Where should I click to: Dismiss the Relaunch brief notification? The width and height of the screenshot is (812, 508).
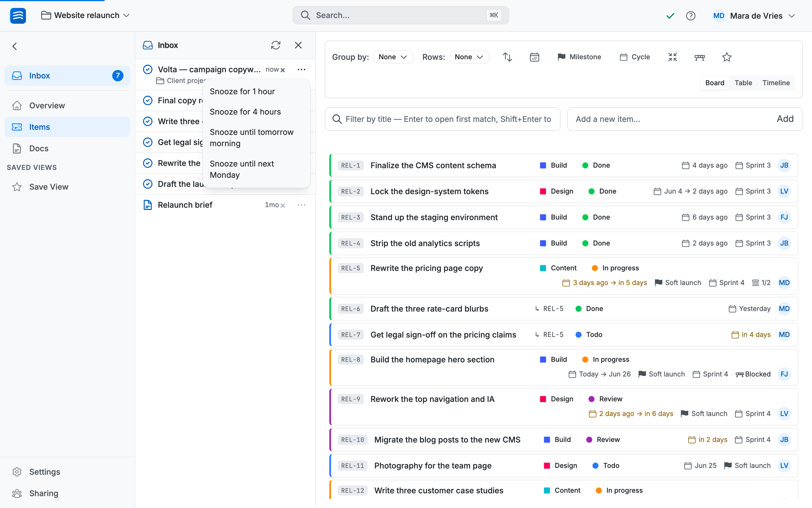[x=283, y=205]
